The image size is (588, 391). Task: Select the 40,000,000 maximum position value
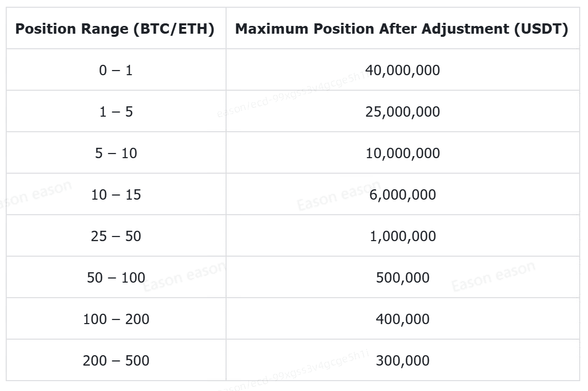coord(402,70)
